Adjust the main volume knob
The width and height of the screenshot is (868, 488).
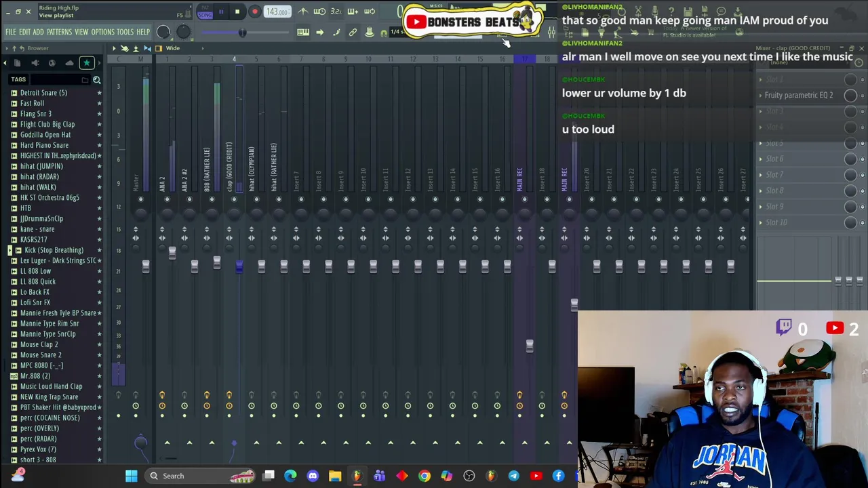[x=163, y=31]
